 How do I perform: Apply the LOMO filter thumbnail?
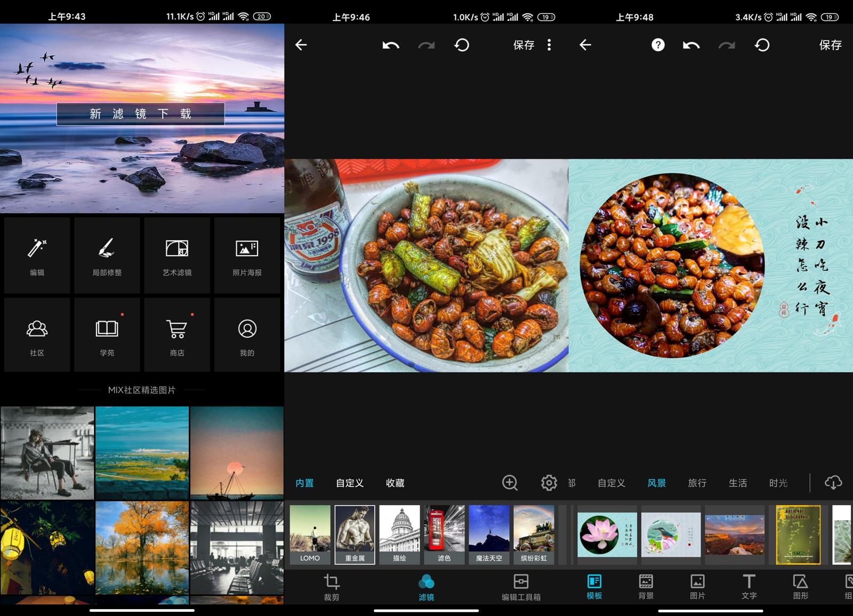[310, 534]
